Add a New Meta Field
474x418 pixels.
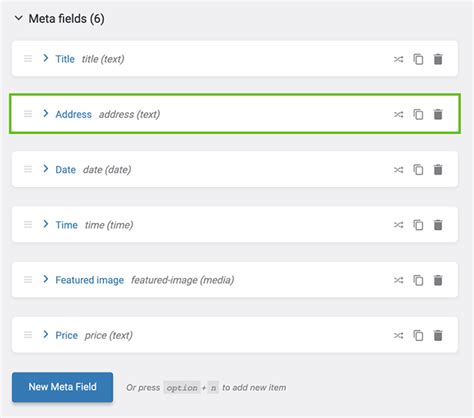[x=62, y=387]
